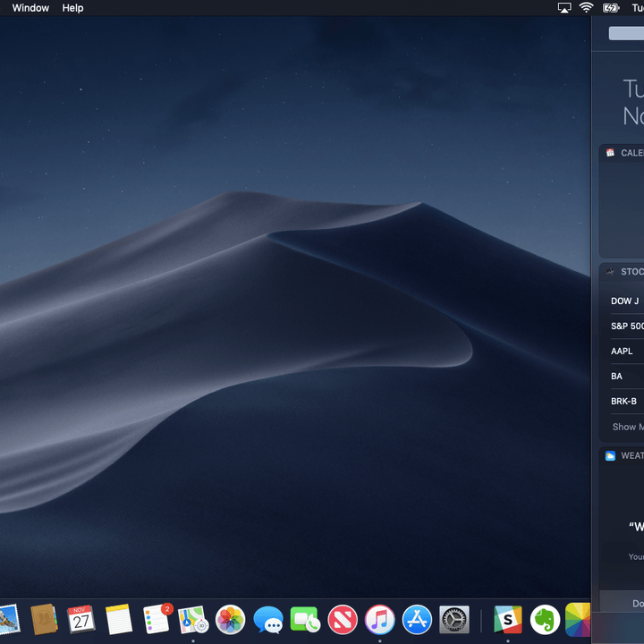The image size is (644, 644).
Task: Open System Preferences gear icon
Action: pyautogui.click(x=454, y=619)
